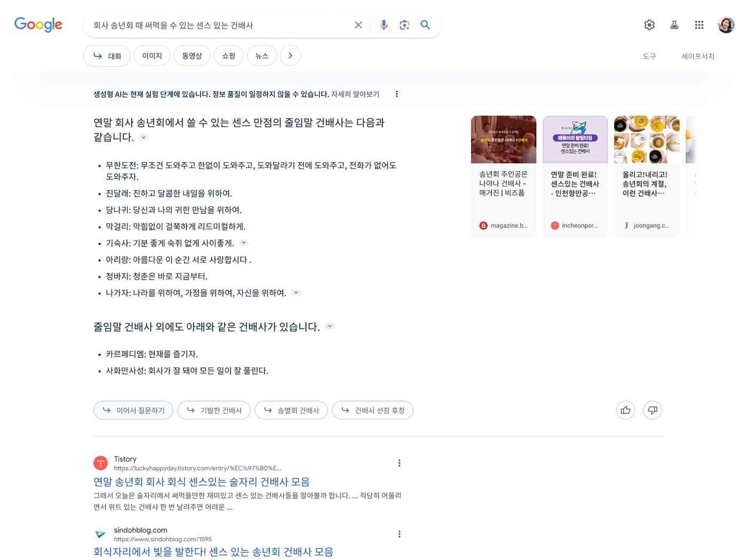747x560 pixels.
Task: Switch to the 뉴스 tab
Action: [261, 55]
